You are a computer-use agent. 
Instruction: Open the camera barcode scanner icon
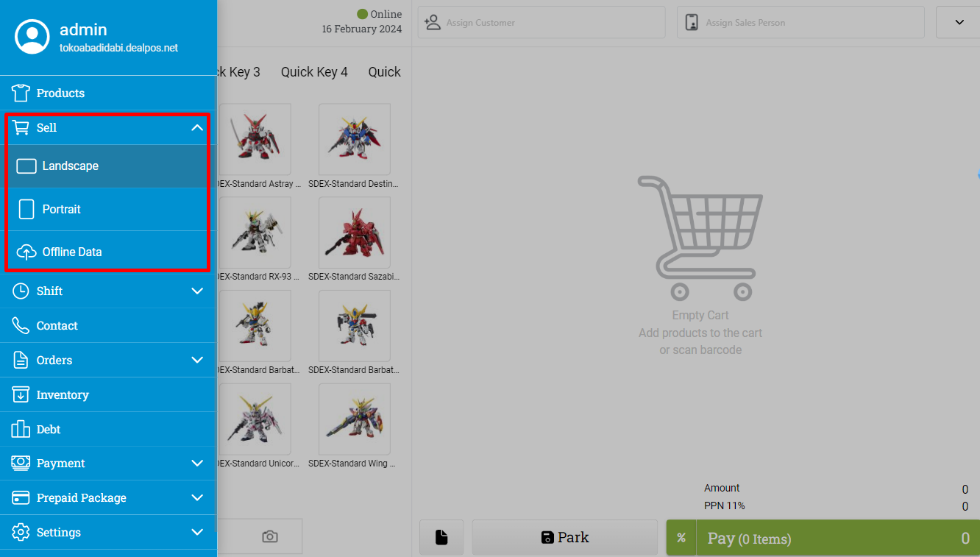pyautogui.click(x=270, y=536)
